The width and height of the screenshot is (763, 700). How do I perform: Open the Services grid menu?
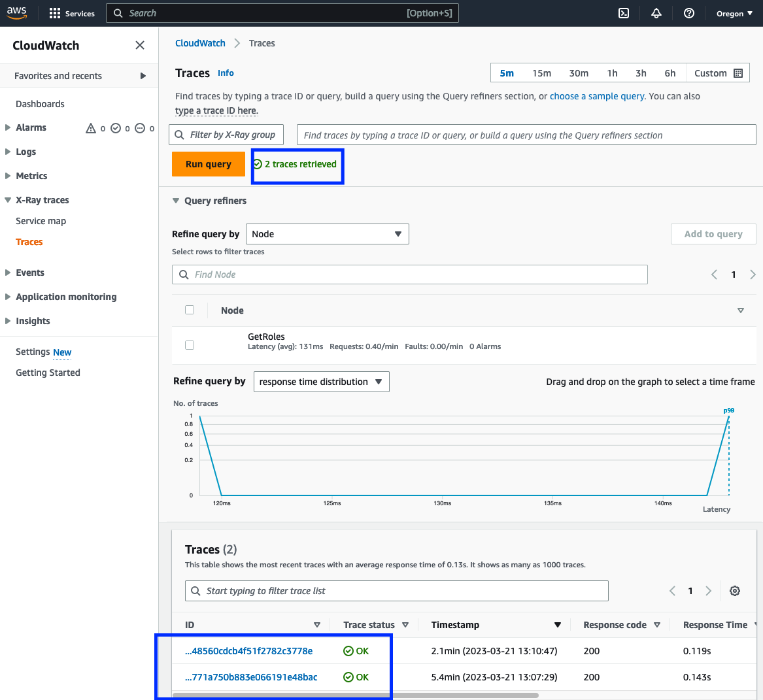pyautogui.click(x=72, y=14)
